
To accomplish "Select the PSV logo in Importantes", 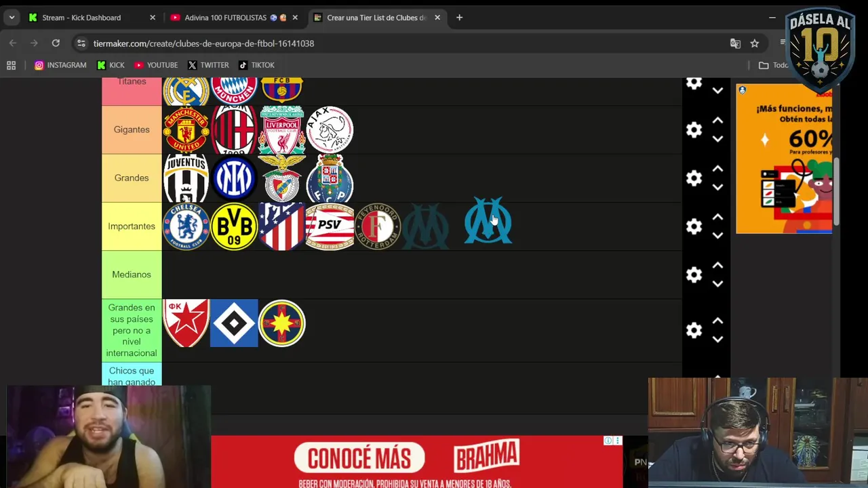I will tap(330, 226).
